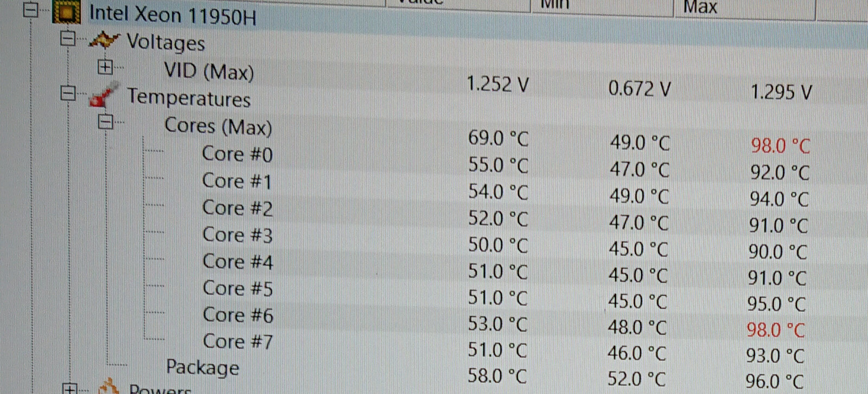Collapse the Cores (Max) group
The height and width of the screenshot is (394, 868).
point(106,121)
